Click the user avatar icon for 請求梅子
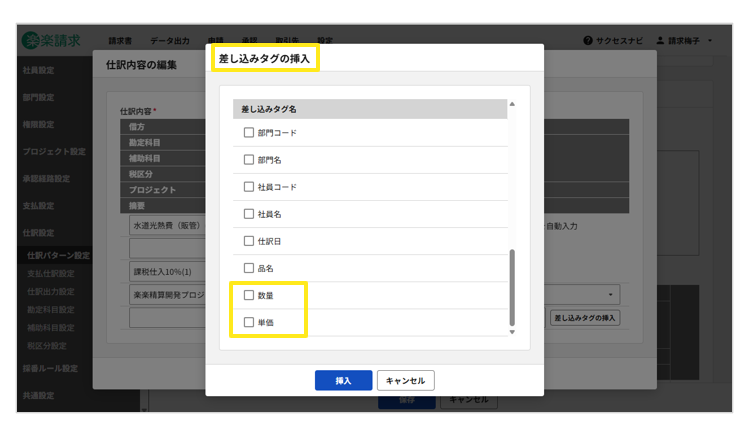 pyautogui.click(x=661, y=41)
